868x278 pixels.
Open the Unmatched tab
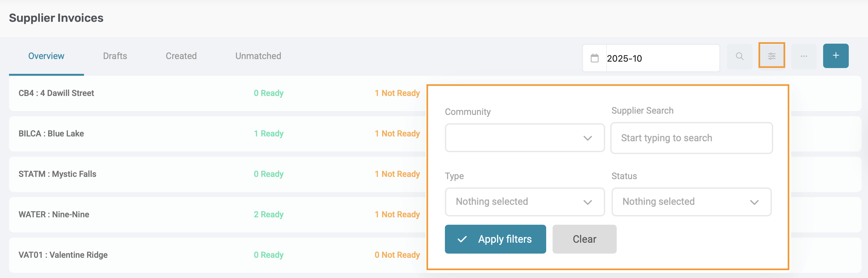pos(258,56)
